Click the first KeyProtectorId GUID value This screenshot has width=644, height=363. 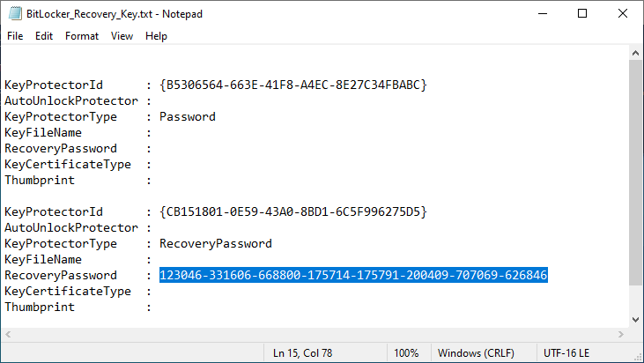click(293, 85)
